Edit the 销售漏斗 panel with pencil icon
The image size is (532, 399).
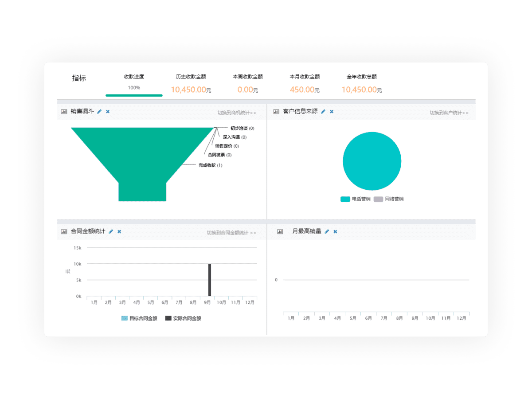[99, 112]
